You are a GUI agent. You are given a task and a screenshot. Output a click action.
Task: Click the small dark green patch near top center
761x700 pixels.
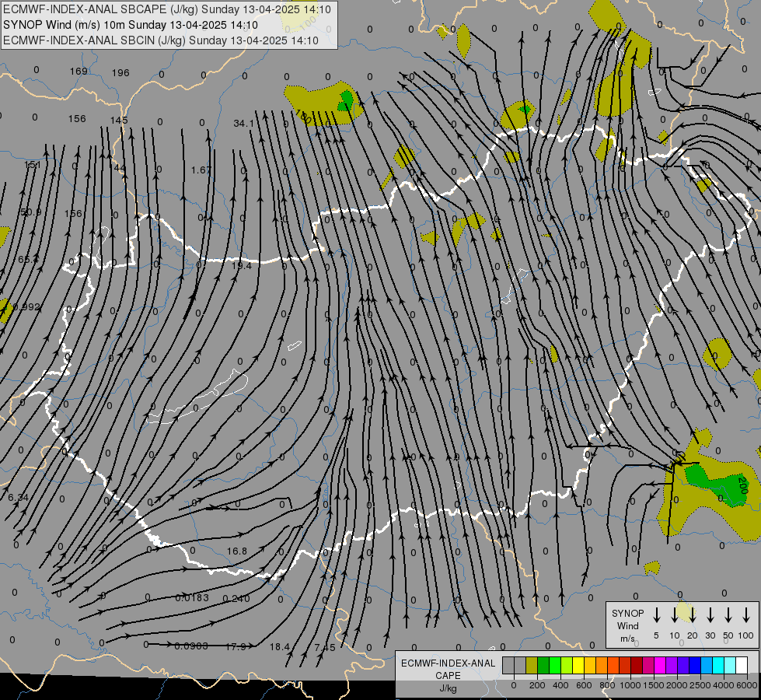coord(346,101)
